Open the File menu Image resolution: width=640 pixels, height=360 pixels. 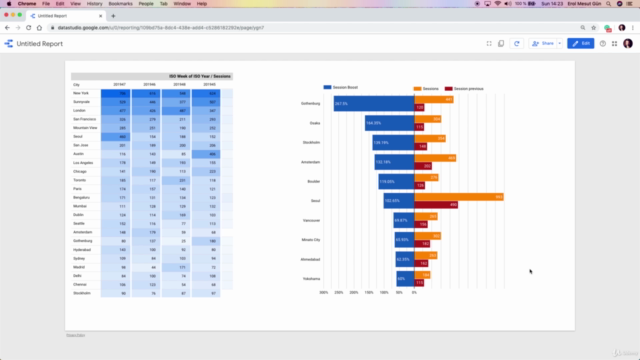tap(46, 4)
